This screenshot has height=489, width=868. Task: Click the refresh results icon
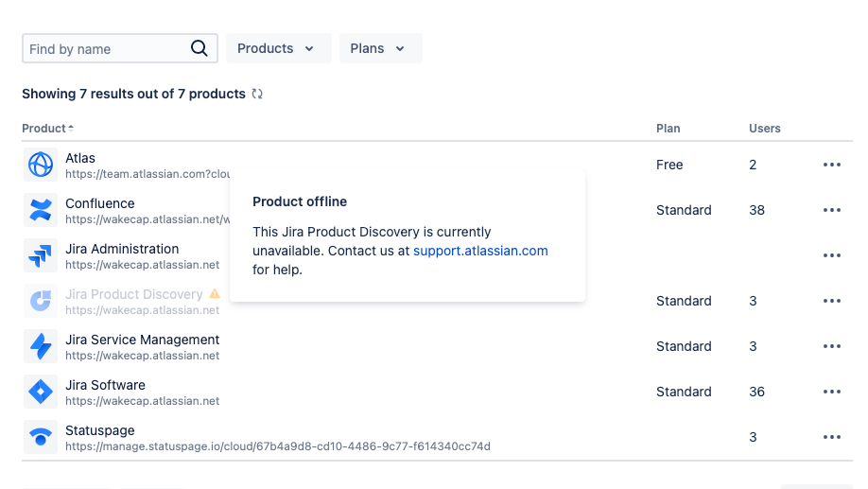pyautogui.click(x=257, y=94)
